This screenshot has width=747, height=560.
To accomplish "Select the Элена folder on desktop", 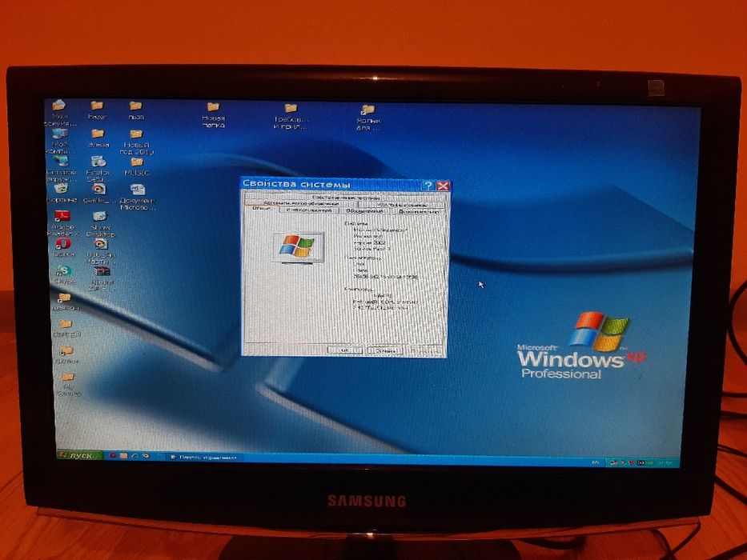I will click(x=98, y=138).
